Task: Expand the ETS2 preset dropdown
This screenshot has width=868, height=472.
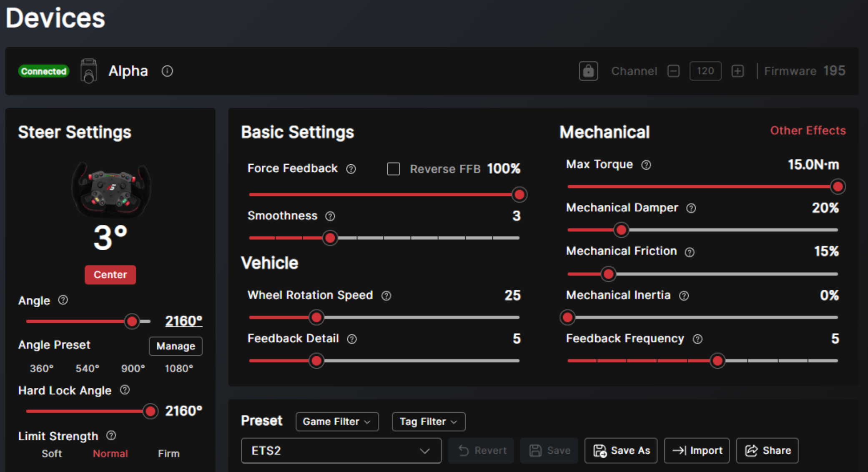Action: click(341, 451)
